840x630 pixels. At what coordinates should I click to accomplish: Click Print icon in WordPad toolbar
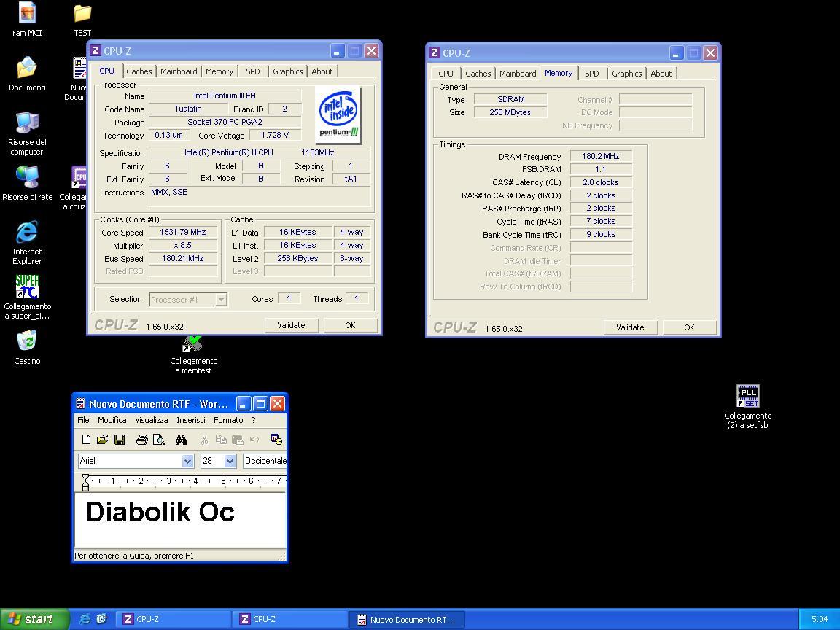[x=142, y=440]
